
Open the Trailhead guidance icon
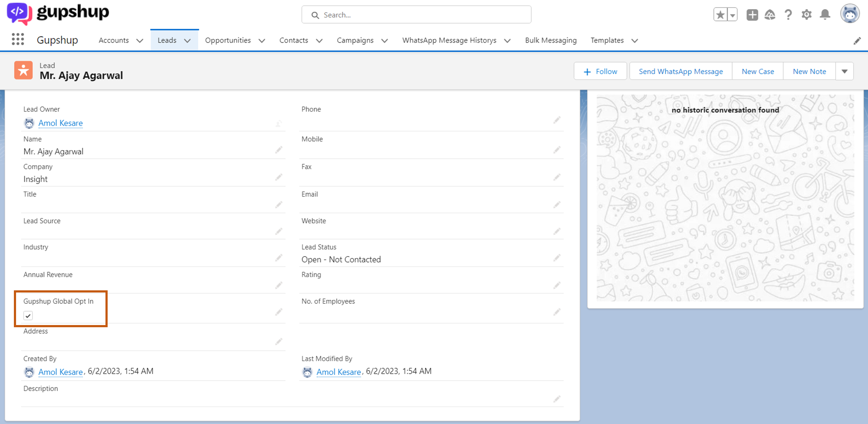point(770,15)
